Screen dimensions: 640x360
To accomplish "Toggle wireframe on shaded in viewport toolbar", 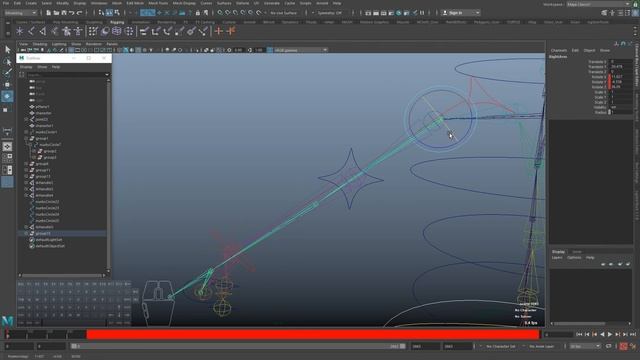I will pos(138,50).
